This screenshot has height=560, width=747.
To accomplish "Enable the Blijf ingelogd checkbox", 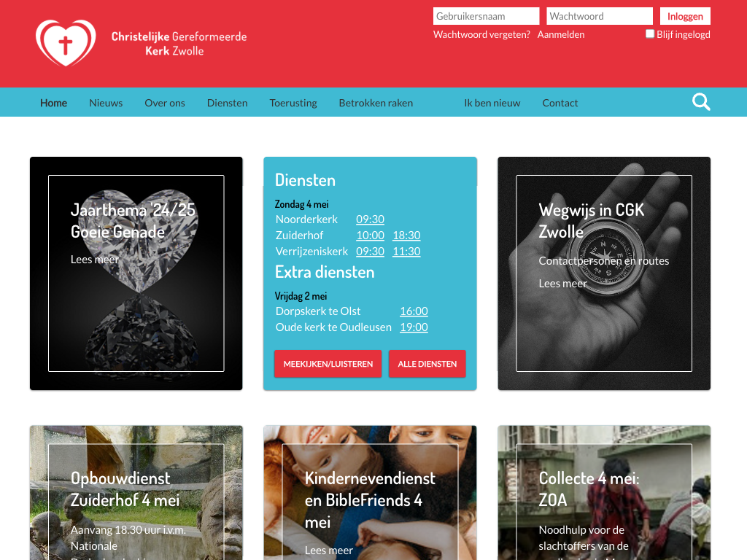I will 650,34.
